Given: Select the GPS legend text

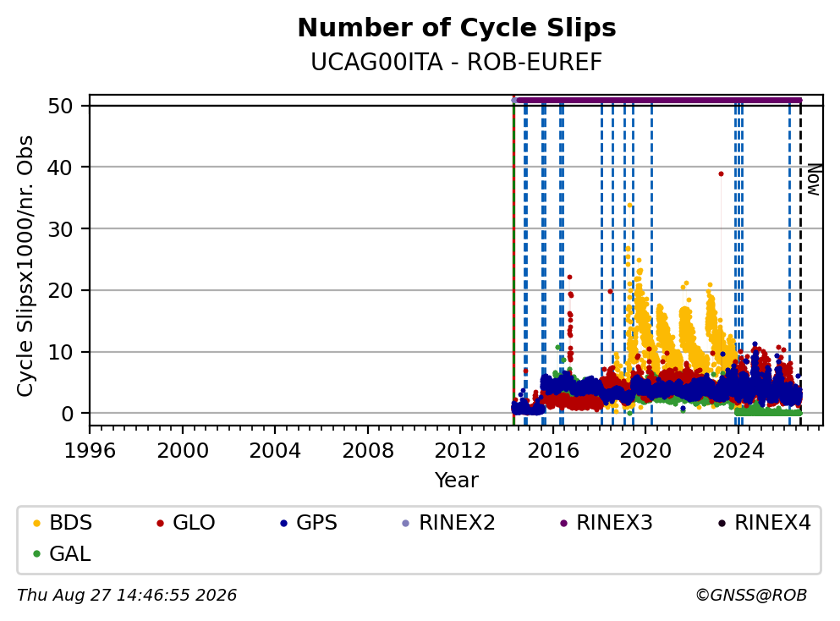Looking at the screenshot, I should coord(316,523).
